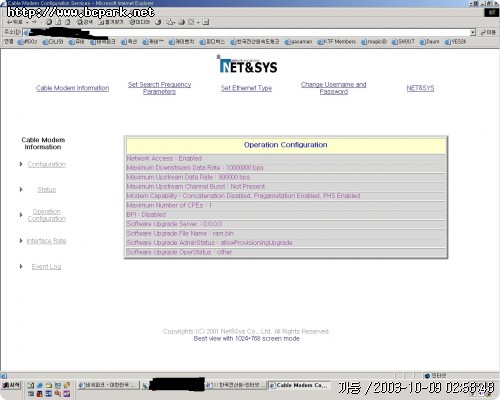Open the Configuration sidebar link

pos(47,164)
